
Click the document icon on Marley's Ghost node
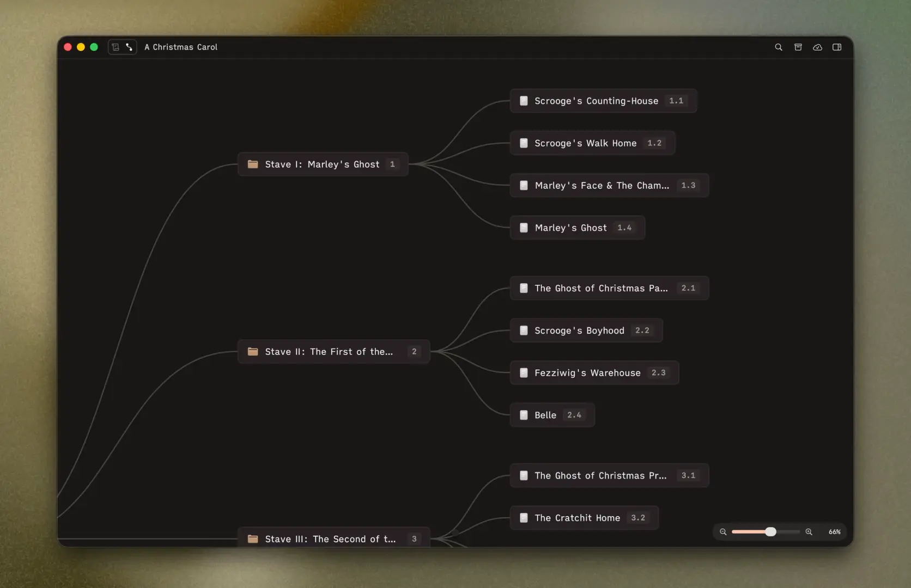tap(524, 228)
